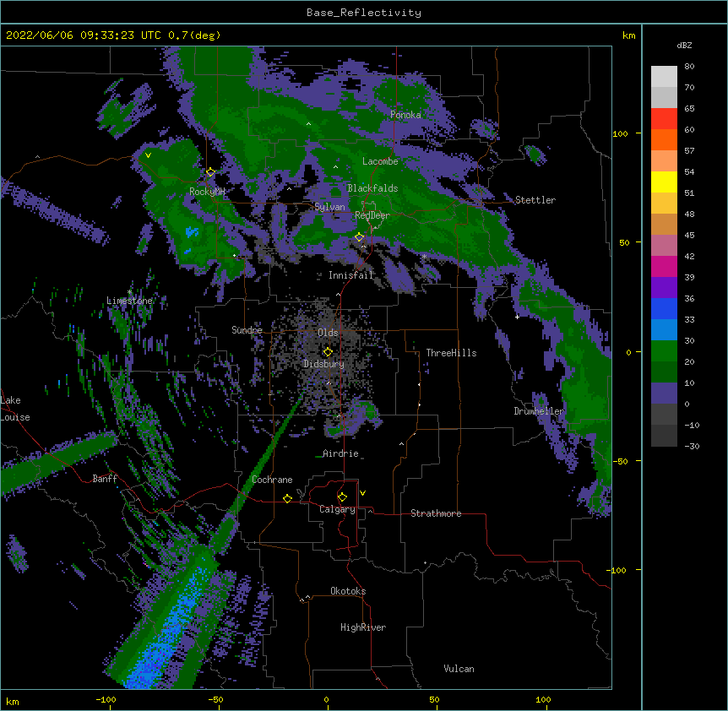The image size is (728, 711).
Task: Click the yellow V marker east of Calgary
Action: 362,493
